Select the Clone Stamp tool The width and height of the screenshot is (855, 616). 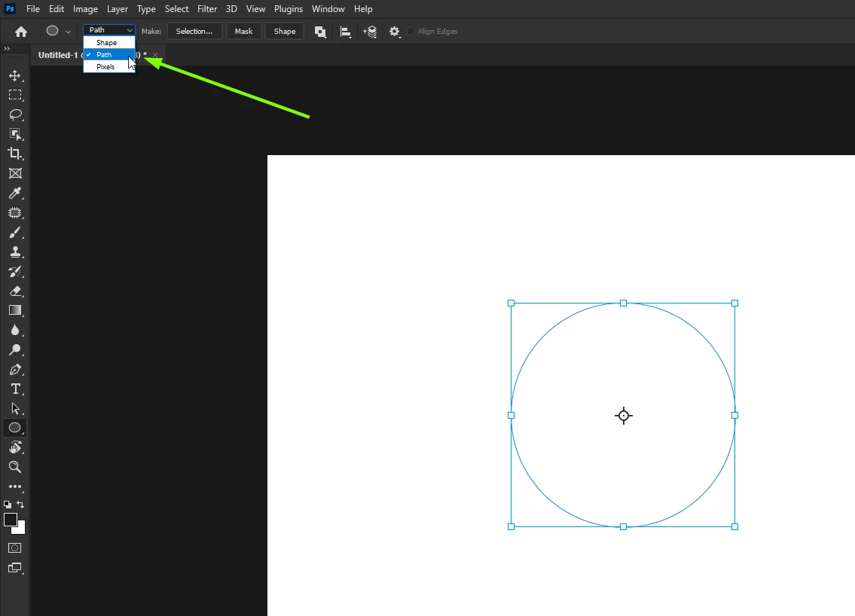pyautogui.click(x=15, y=252)
